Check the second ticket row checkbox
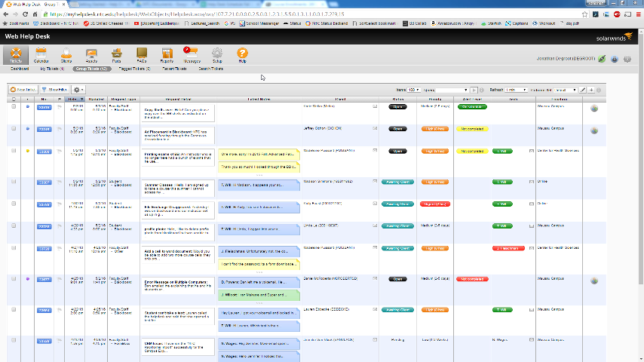Image resolution: width=644 pixels, height=362 pixels. coord(14,129)
